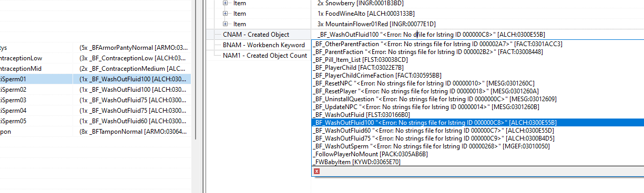Click the CNAM created object input field
Viewport: 644px width, 193px height.
click(477, 35)
